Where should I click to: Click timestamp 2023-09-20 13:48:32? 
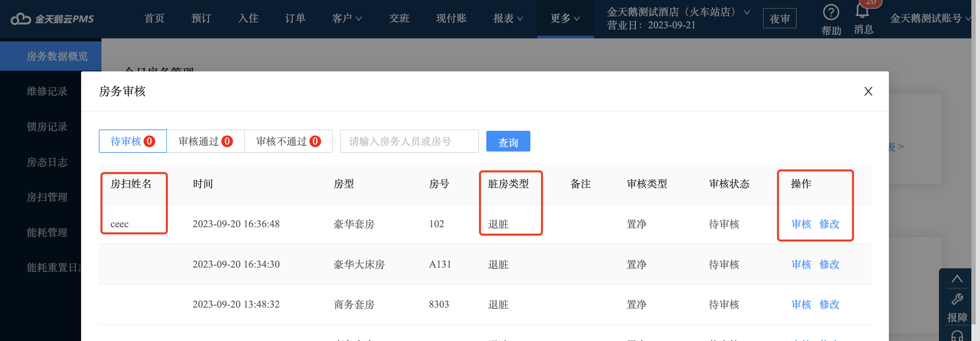(236, 304)
